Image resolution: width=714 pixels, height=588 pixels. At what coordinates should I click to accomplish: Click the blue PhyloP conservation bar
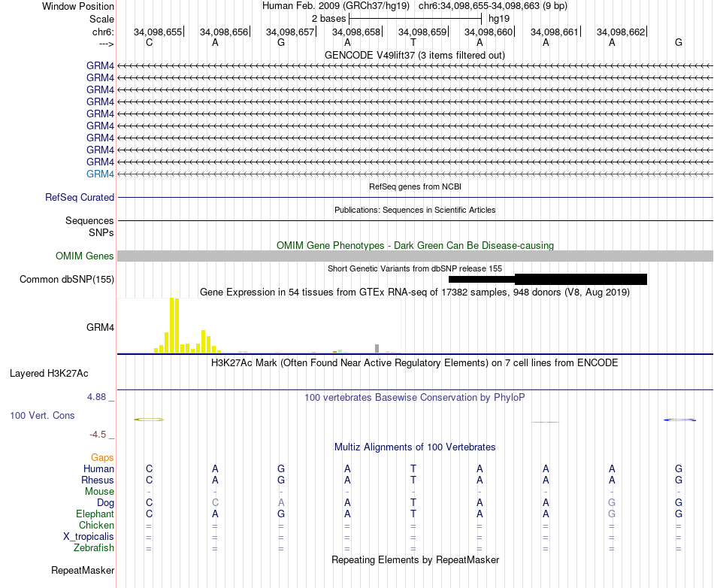pyautogui.click(x=679, y=420)
